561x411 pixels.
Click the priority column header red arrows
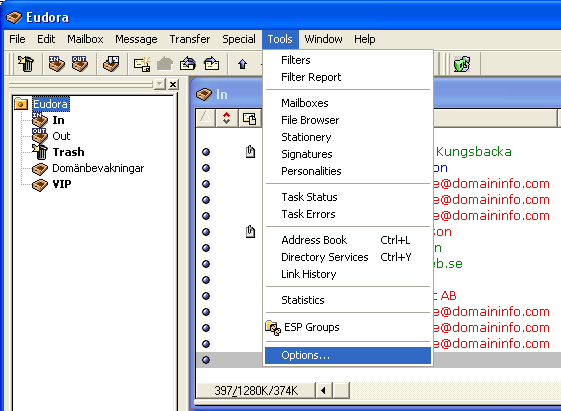click(226, 118)
